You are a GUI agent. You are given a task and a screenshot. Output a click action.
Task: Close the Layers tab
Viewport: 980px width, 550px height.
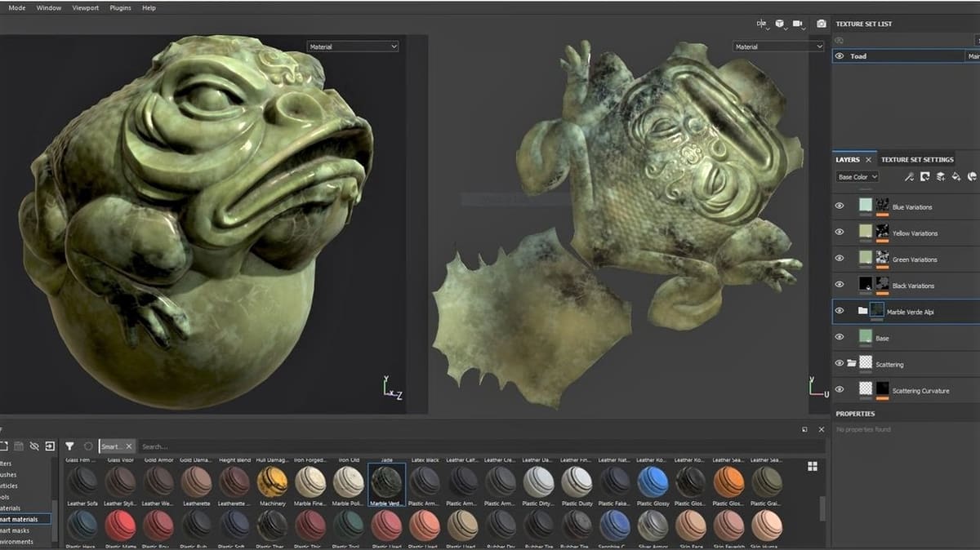868,159
